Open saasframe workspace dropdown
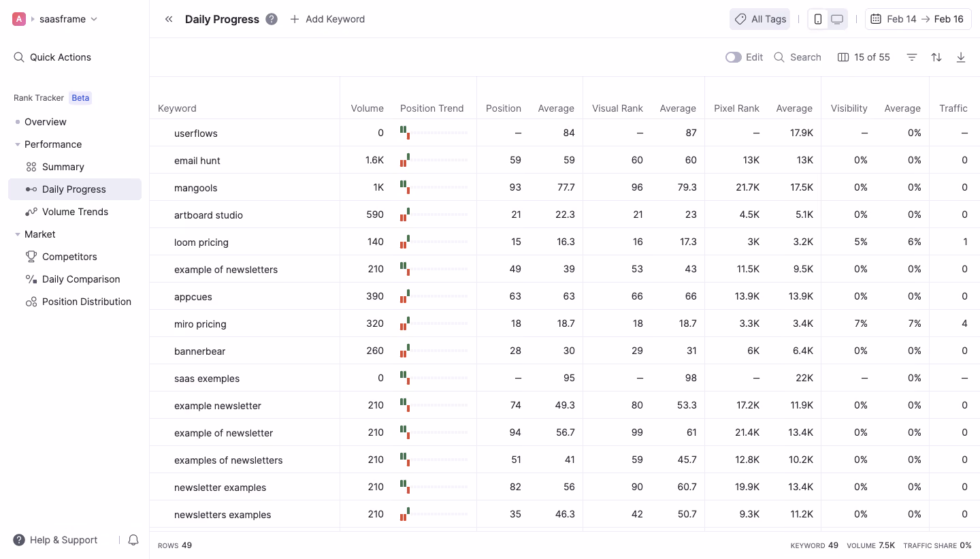The image size is (980, 559). pyautogui.click(x=69, y=19)
